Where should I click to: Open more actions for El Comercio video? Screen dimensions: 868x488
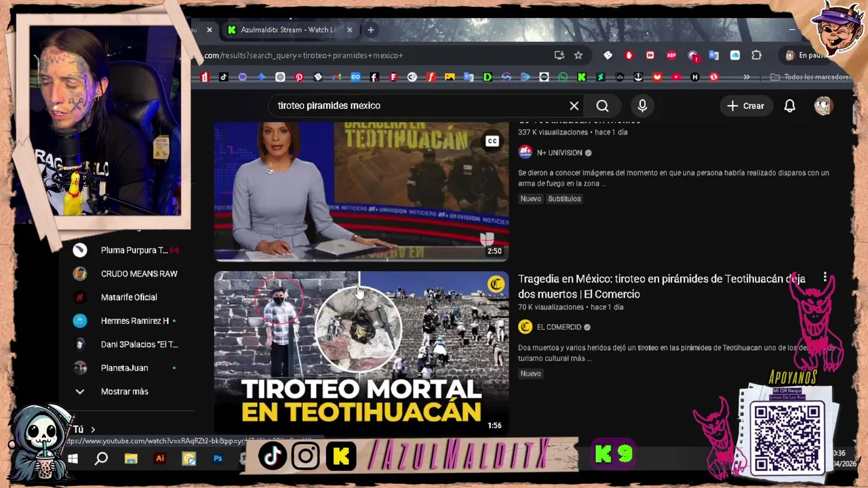[x=825, y=277]
